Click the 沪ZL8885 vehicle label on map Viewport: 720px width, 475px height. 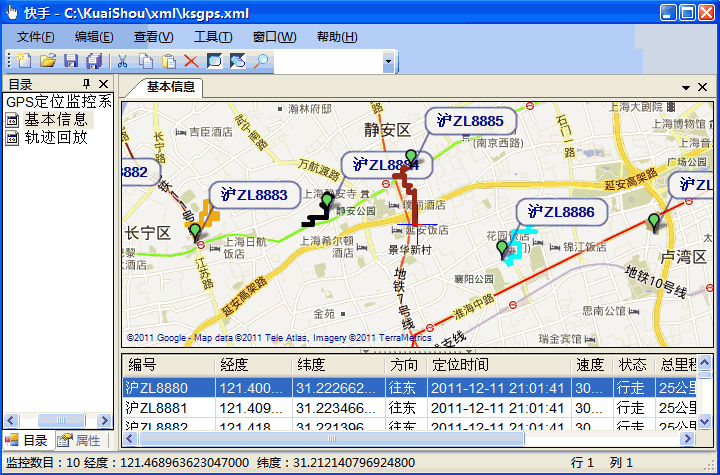471,121
